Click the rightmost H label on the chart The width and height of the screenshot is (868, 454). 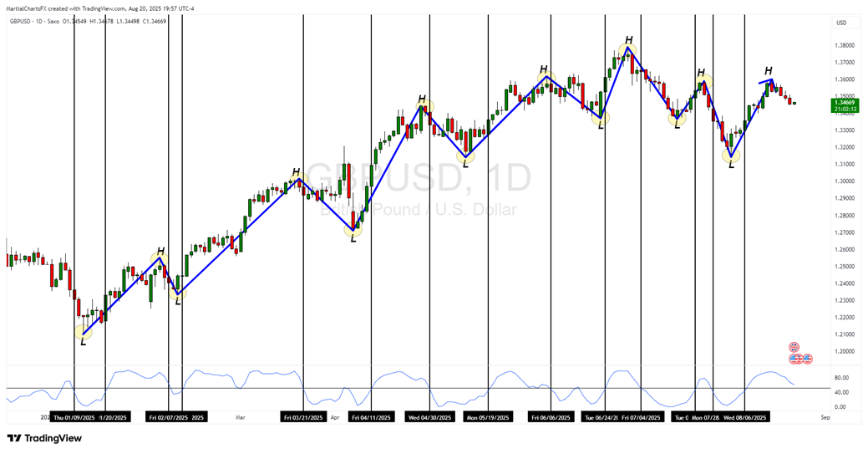(768, 71)
